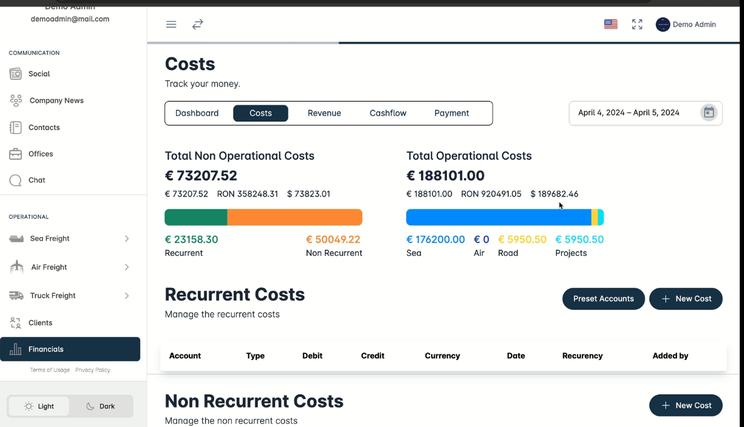Click the hamburger menu icon
Viewport: 744px width, 427px height.
[x=171, y=24]
